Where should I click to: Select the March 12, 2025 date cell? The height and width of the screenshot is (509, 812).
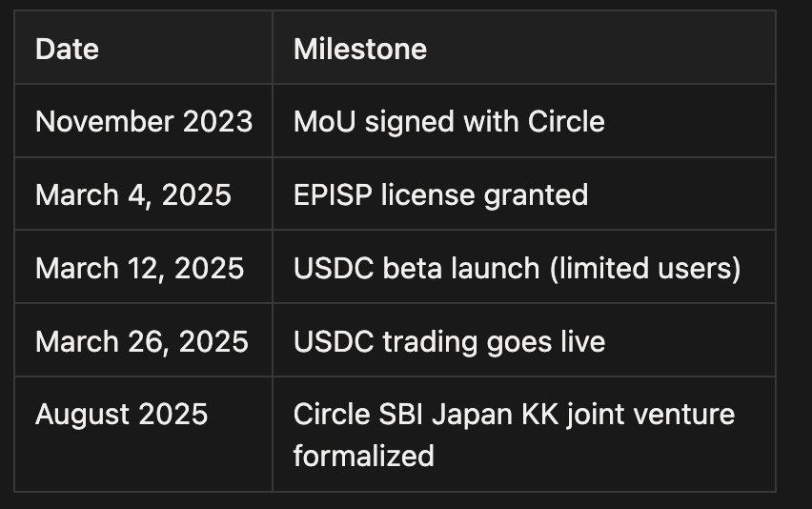139,269
